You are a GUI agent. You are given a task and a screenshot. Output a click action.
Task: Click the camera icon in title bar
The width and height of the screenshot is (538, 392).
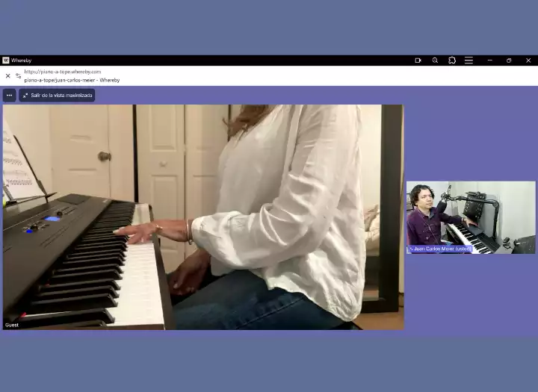coord(418,60)
